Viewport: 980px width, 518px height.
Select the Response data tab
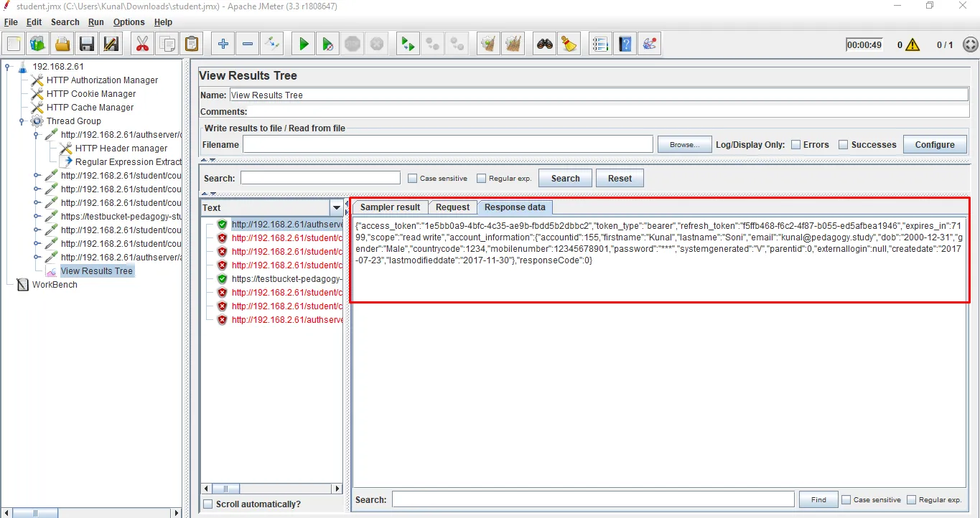pyautogui.click(x=515, y=207)
